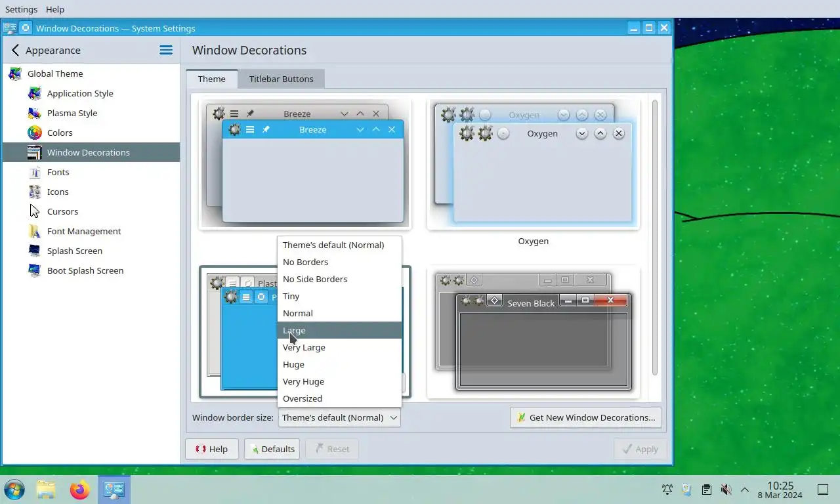Click System Settings taskbar entry

(114, 490)
